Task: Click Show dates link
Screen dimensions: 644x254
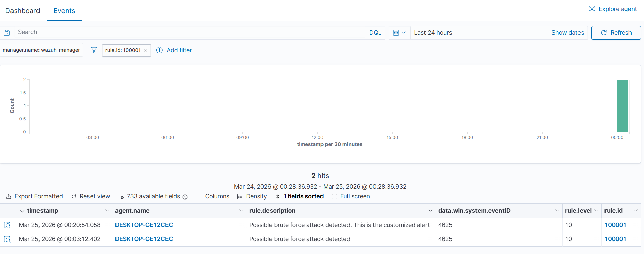Action: [567, 33]
